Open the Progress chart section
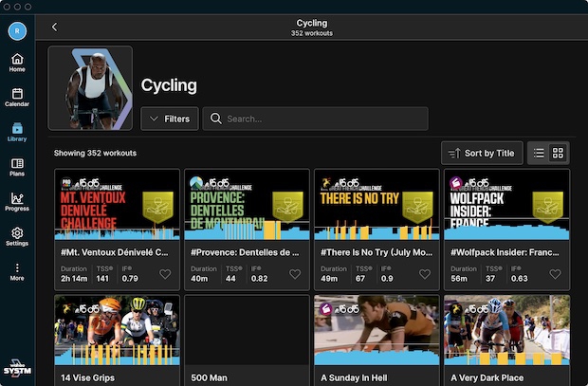Image resolution: width=588 pixels, height=386 pixels. pos(17,201)
